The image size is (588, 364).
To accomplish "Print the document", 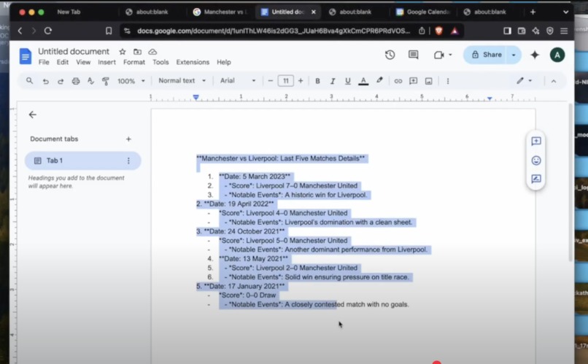I will [x=76, y=81].
